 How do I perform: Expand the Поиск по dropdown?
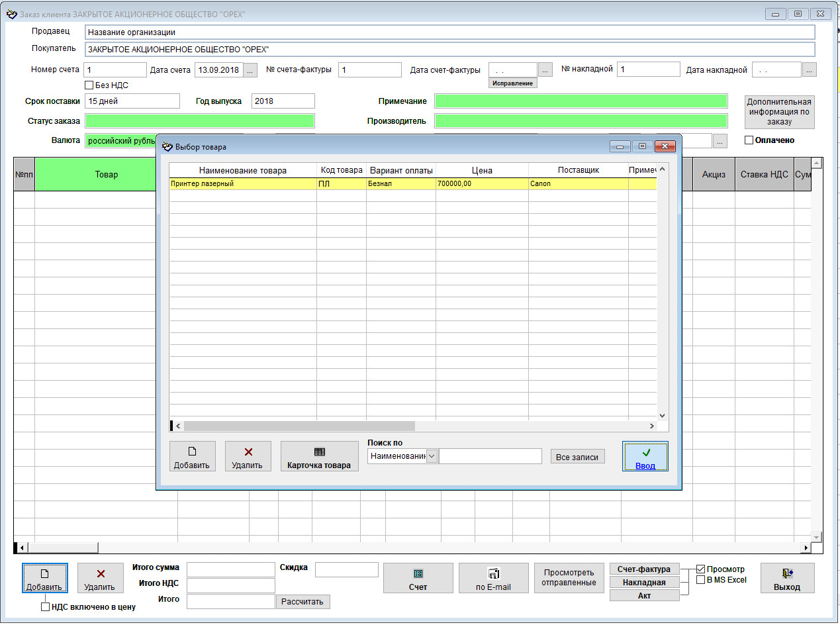(x=432, y=456)
